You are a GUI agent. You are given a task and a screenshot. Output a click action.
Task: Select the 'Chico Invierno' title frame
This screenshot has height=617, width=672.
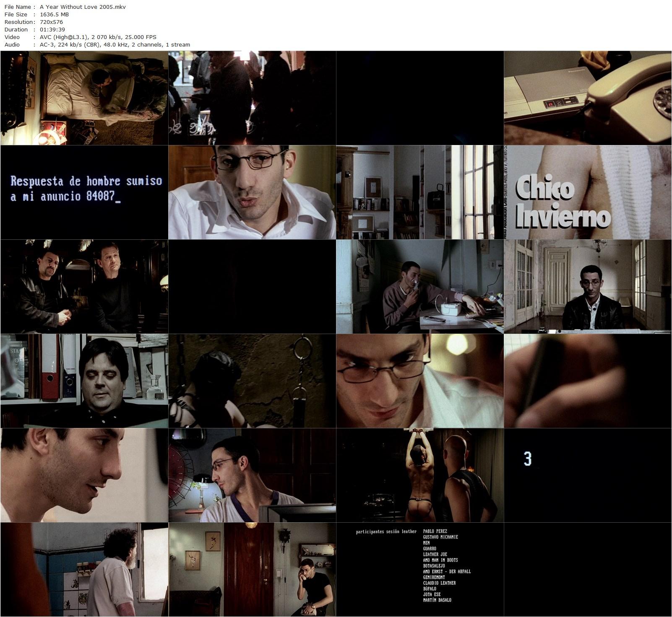588,192
